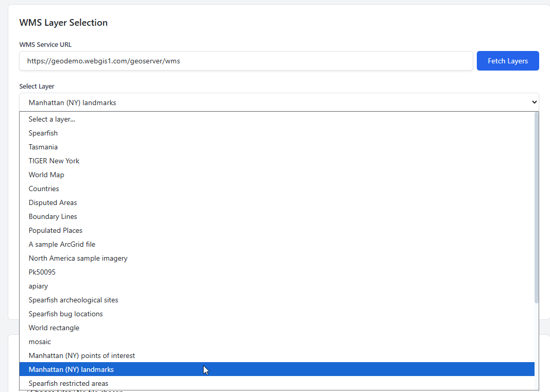Click the dropdown list vertical scrollbar
The height and width of the screenshot is (392, 550).
[x=537, y=206]
